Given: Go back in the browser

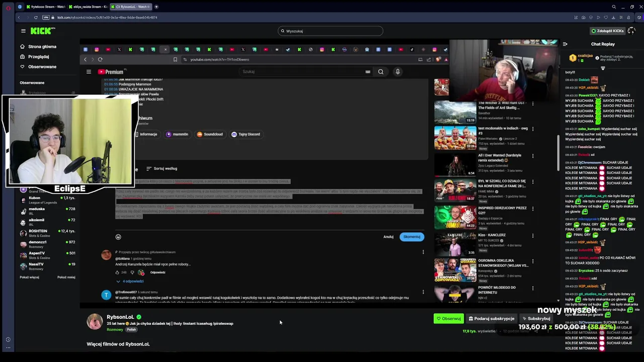Looking at the screenshot, I should (19, 17).
